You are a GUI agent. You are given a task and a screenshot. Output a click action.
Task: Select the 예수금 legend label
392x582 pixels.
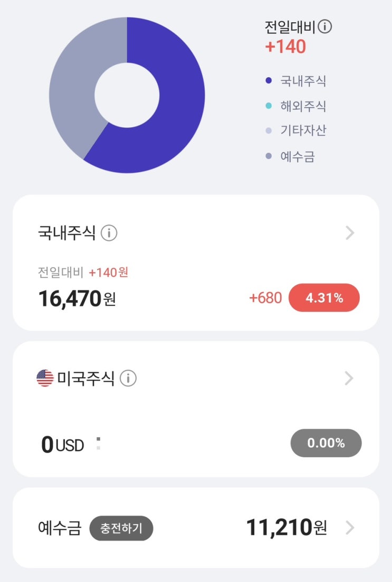tap(297, 156)
